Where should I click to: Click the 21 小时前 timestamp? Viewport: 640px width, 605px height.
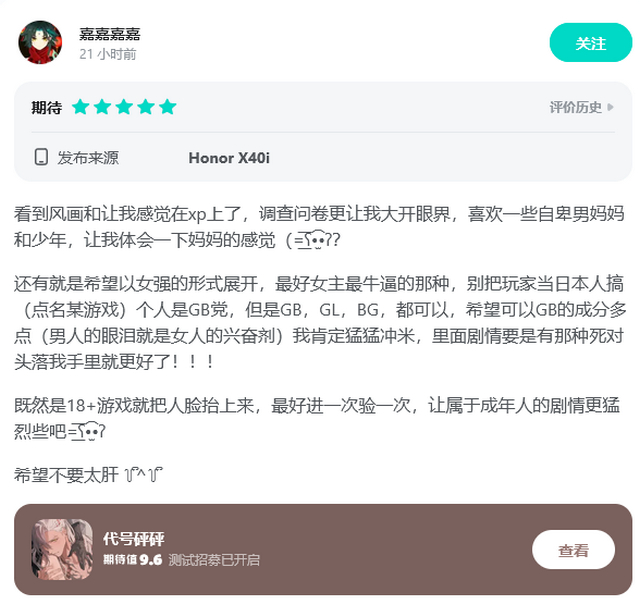108,54
